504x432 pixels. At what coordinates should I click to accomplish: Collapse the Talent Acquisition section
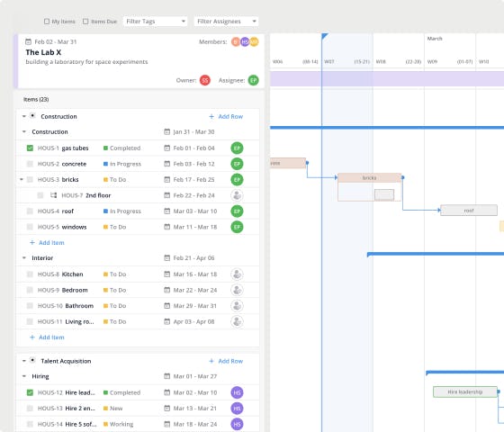[x=24, y=361]
